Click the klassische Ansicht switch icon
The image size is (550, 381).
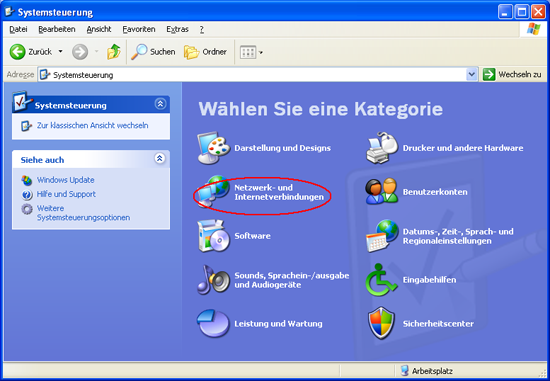point(27,126)
